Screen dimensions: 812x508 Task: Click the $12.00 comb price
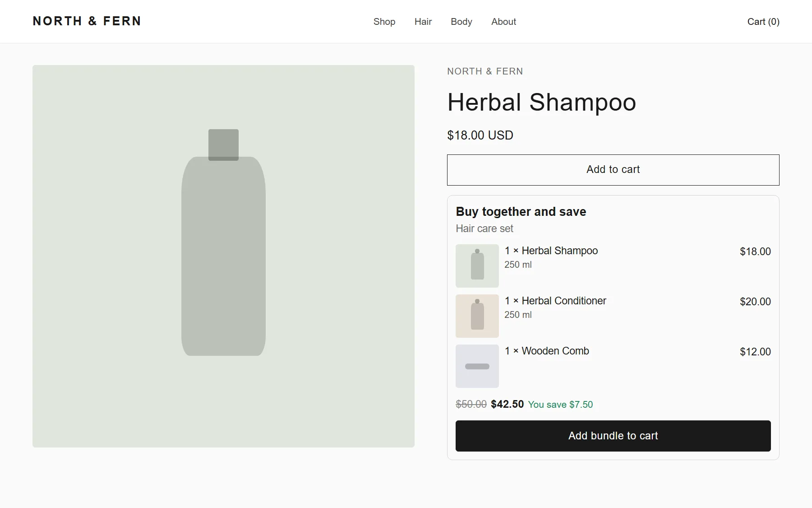pyautogui.click(x=755, y=352)
